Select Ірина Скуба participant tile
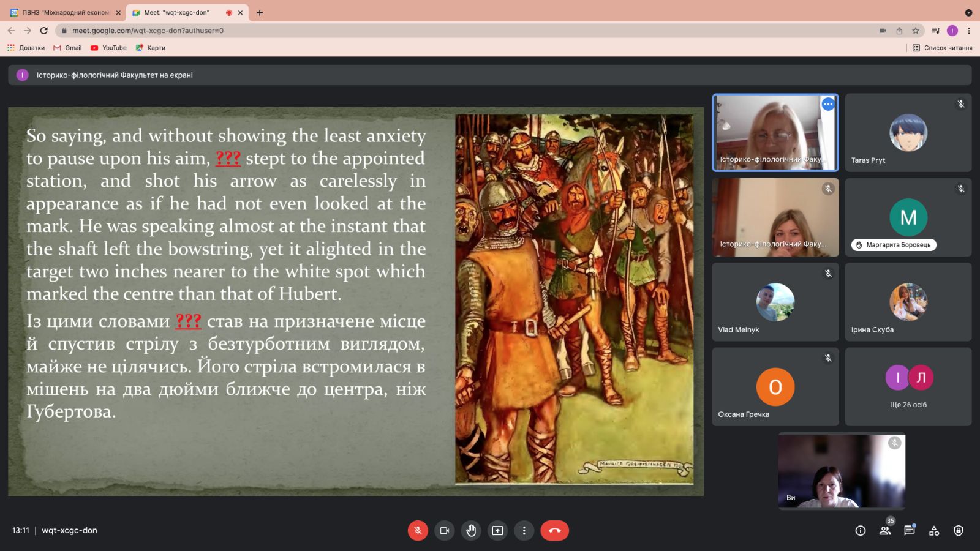Viewport: 980px width, 551px height. (x=908, y=302)
